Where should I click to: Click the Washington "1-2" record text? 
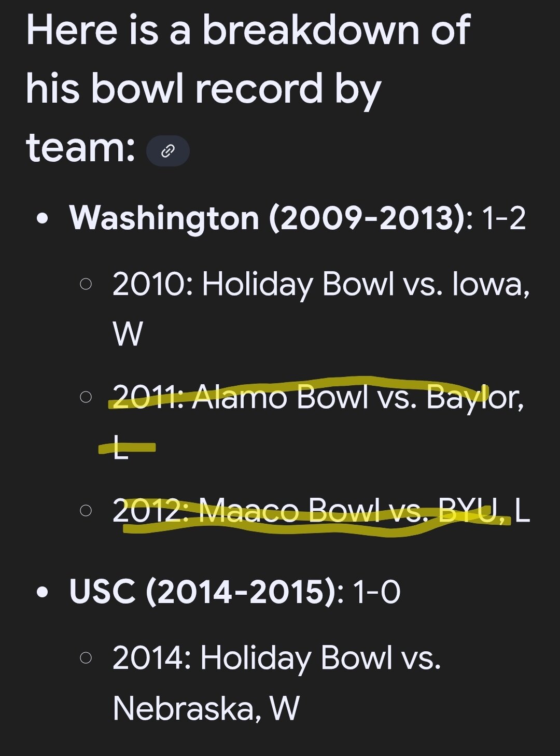[x=503, y=217]
